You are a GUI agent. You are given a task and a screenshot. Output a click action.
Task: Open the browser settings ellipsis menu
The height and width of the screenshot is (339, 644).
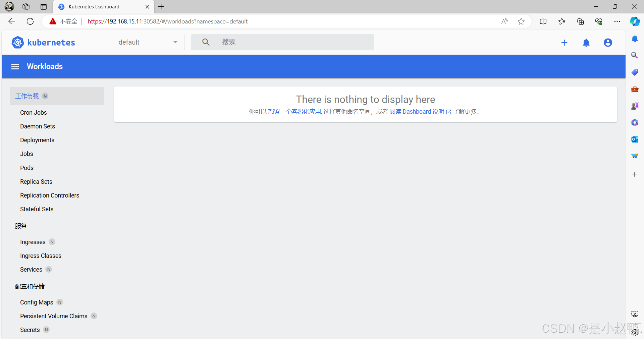[x=617, y=21]
